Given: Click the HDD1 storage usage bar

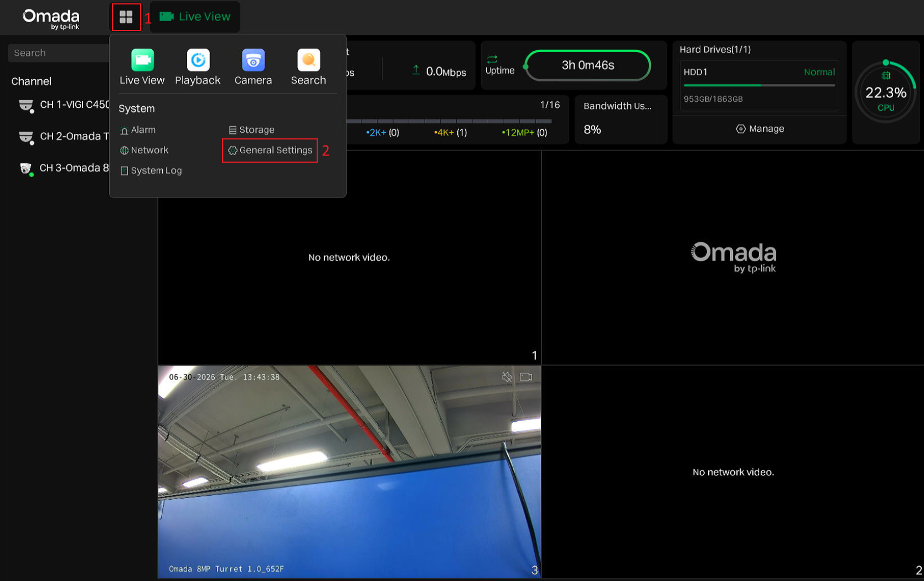Looking at the screenshot, I should coord(759,85).
